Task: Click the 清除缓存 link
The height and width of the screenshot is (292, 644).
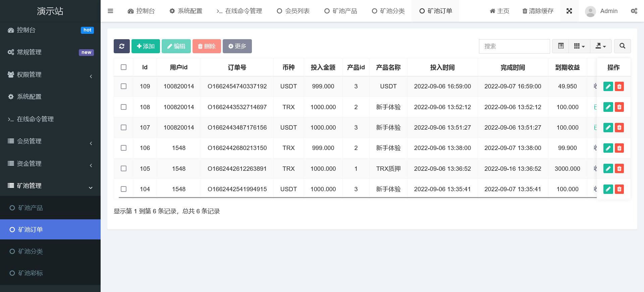Action: click(538, 11)
